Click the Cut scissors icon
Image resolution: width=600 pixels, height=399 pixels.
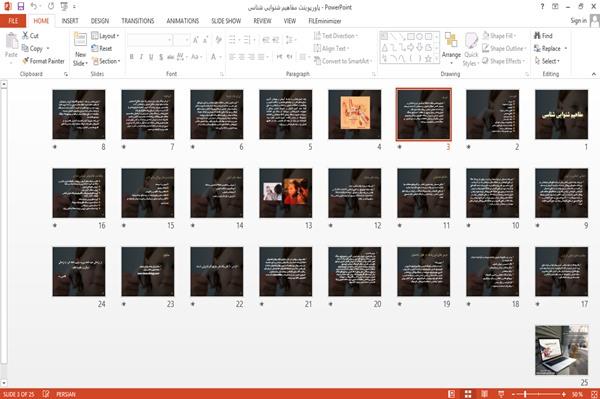[25, 36]
